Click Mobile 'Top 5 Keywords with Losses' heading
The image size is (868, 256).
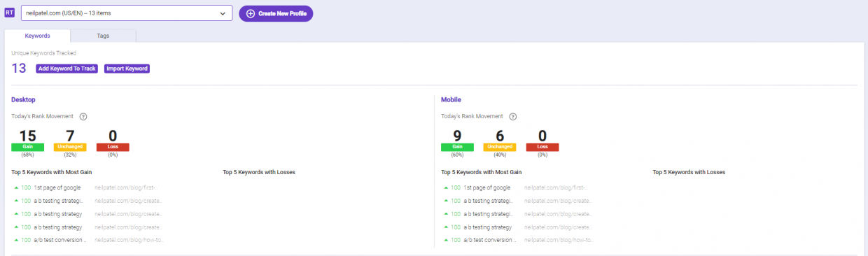(x=689, y=171)
